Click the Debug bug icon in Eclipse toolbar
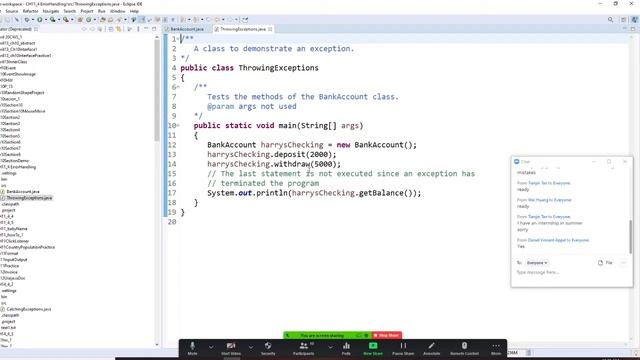This screenshot has height=360, width=640. tap(27, 20)
